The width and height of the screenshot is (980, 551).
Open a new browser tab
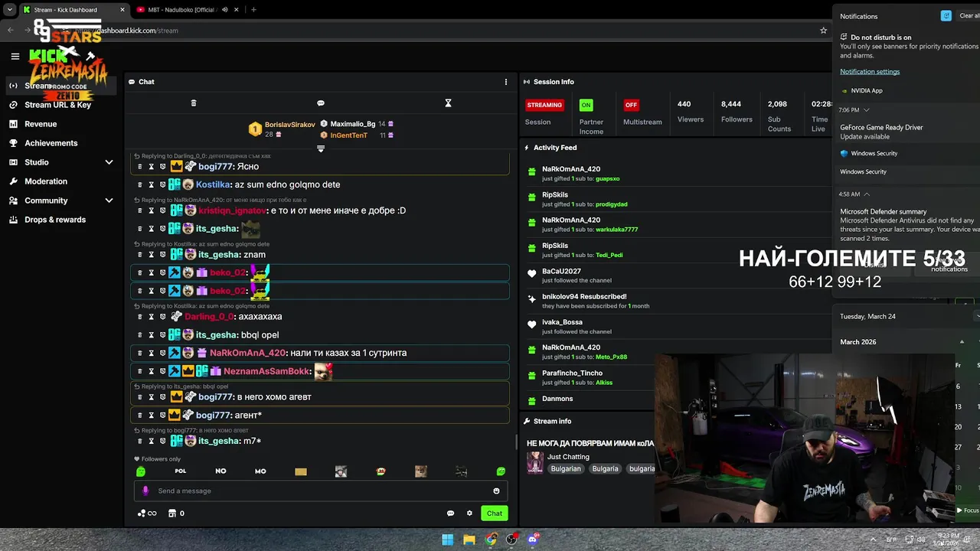click(253, 10)
